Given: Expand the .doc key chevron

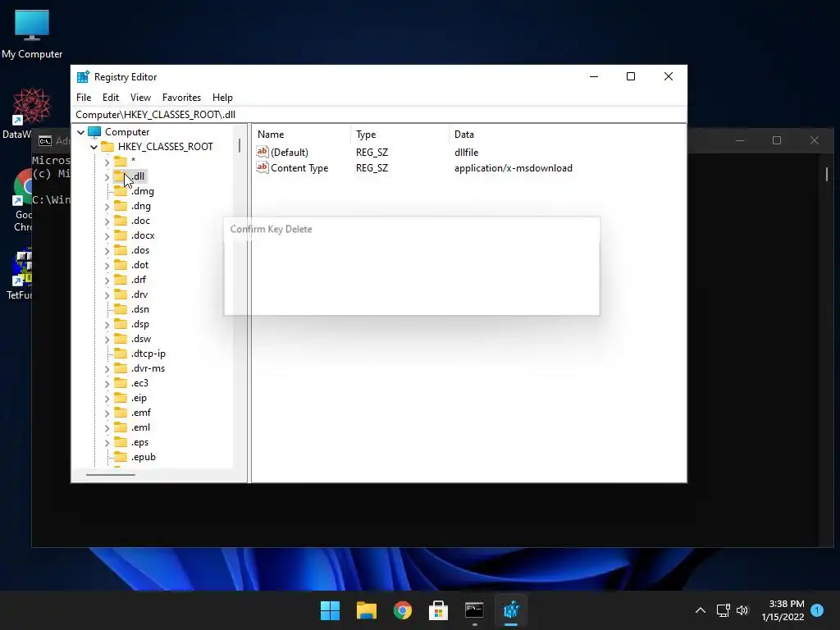Looking at the screenshot, I should tap(107, 221).
